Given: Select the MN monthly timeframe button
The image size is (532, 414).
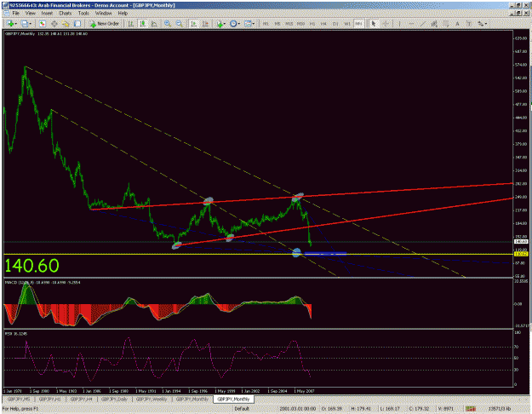Looking at the screenshot, I should point(358,24).
